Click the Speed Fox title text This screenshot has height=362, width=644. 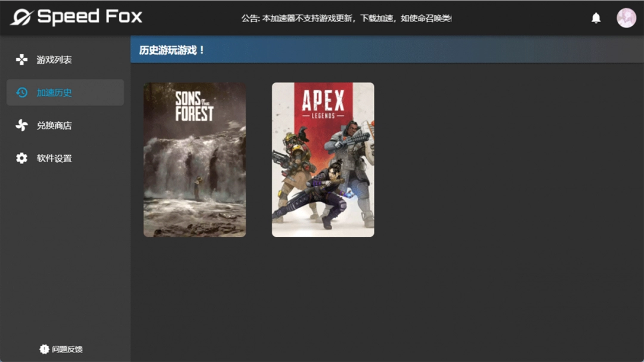[89, 17]
